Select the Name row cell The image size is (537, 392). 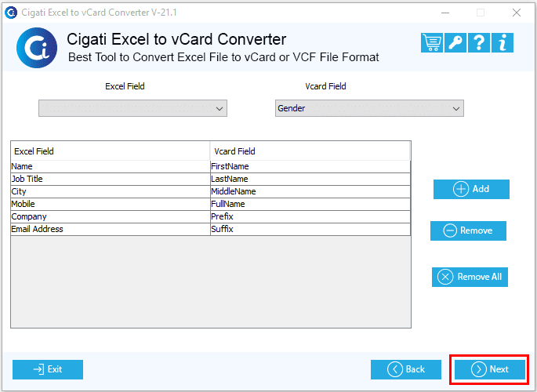[x=111, y=166]
